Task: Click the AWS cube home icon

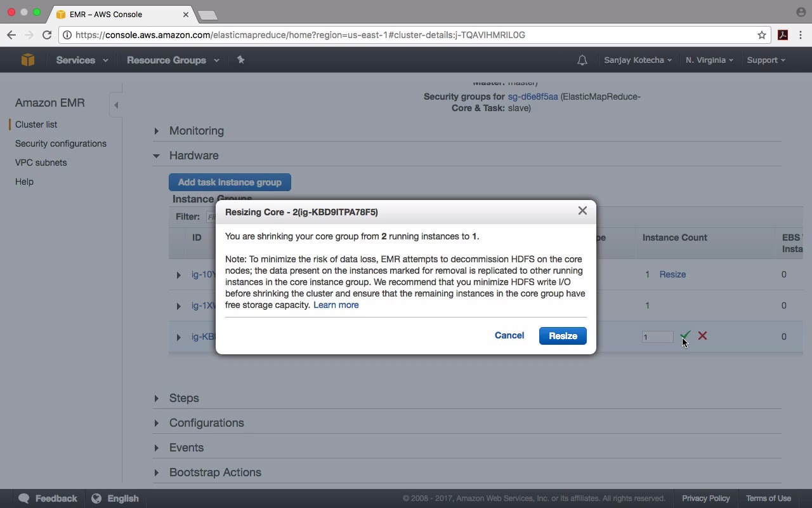Action: [27, 60]
